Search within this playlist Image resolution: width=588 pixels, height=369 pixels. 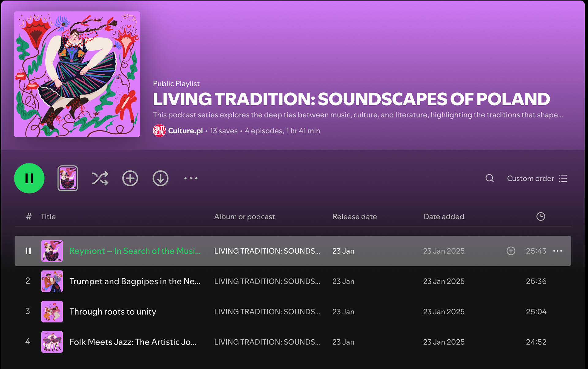pos(490,178)
